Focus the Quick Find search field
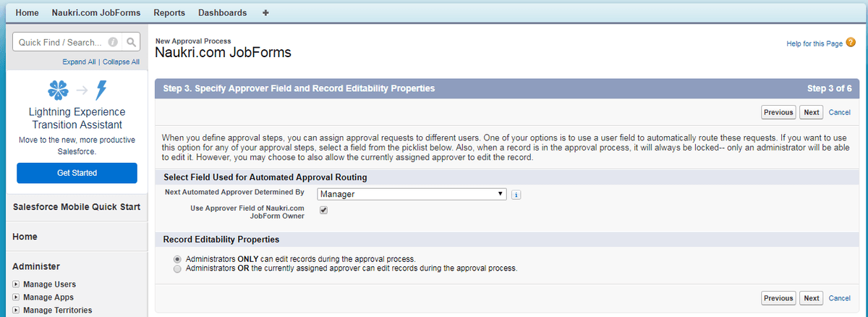The image size is (868, 317). (61, 42)
